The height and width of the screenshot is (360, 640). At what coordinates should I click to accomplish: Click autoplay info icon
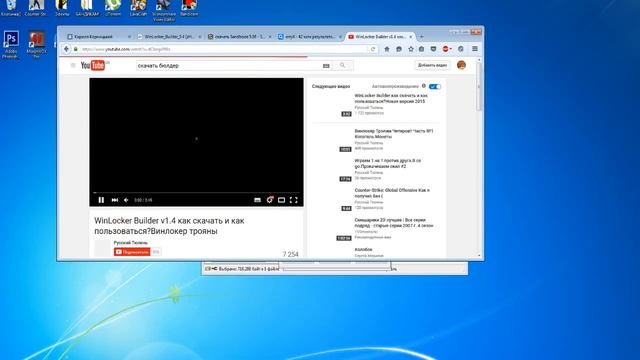pos(424,86)
